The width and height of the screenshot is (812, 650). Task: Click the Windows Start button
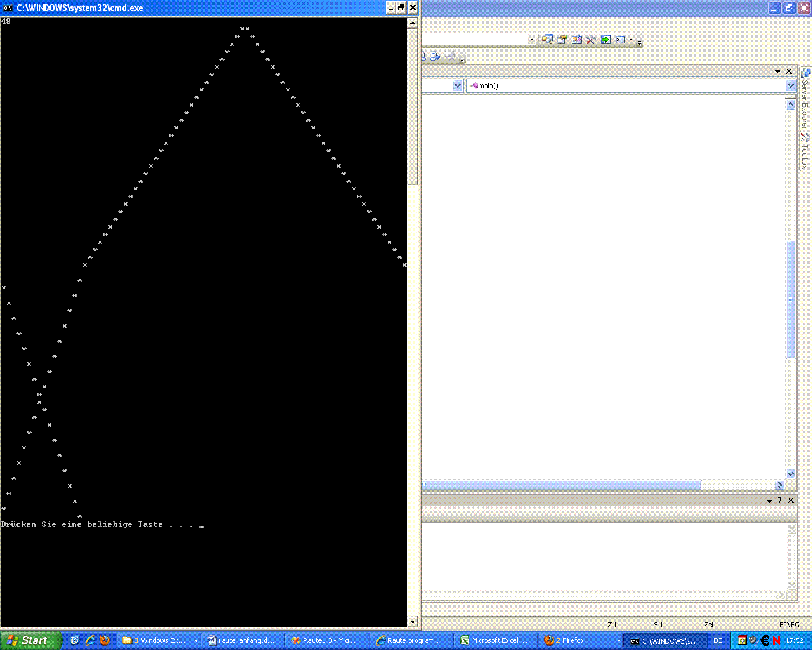click(x=30, y=640)
